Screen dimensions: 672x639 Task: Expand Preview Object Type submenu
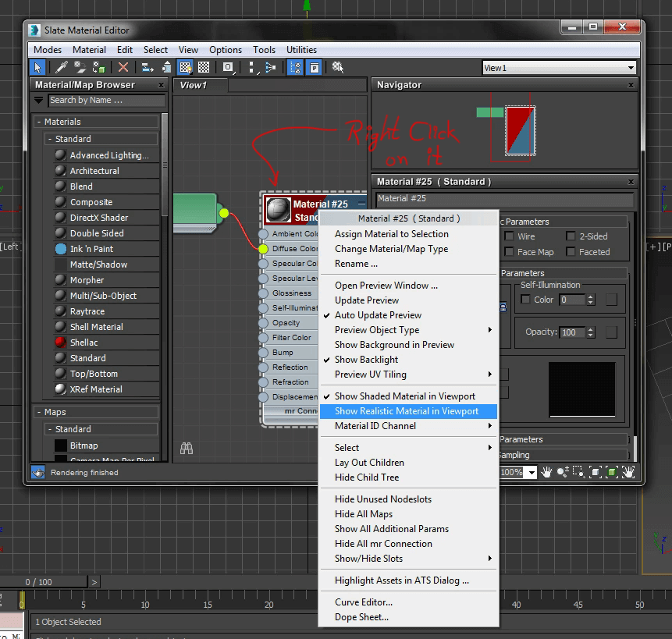409,330
